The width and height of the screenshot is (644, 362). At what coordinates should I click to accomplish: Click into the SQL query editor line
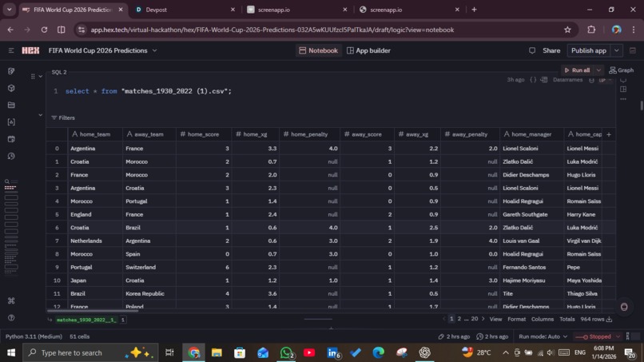(149, 91)
